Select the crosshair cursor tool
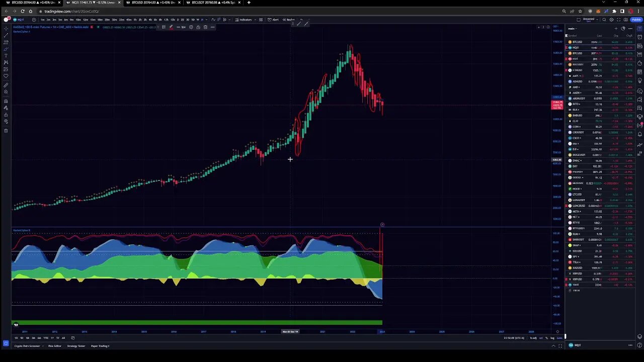Screen dimensions: 644x362 6,29
